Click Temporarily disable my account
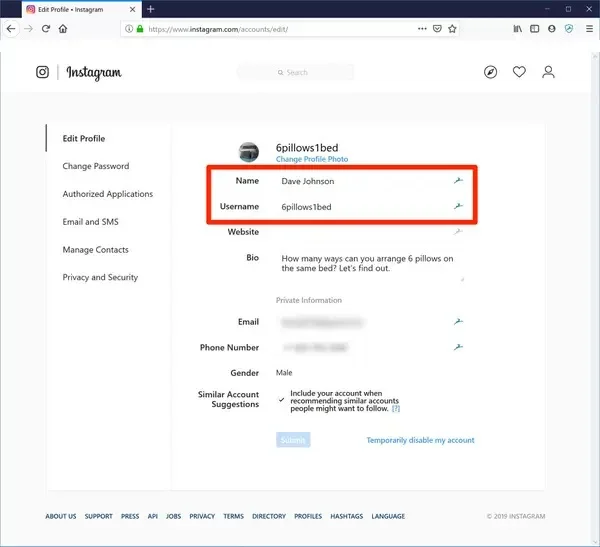The width and height of the screenshot is (600, 547). click(420, 440)
